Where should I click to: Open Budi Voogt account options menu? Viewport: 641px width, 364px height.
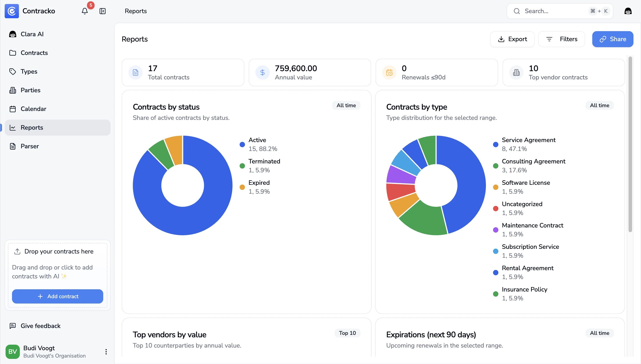pos(106,352)
